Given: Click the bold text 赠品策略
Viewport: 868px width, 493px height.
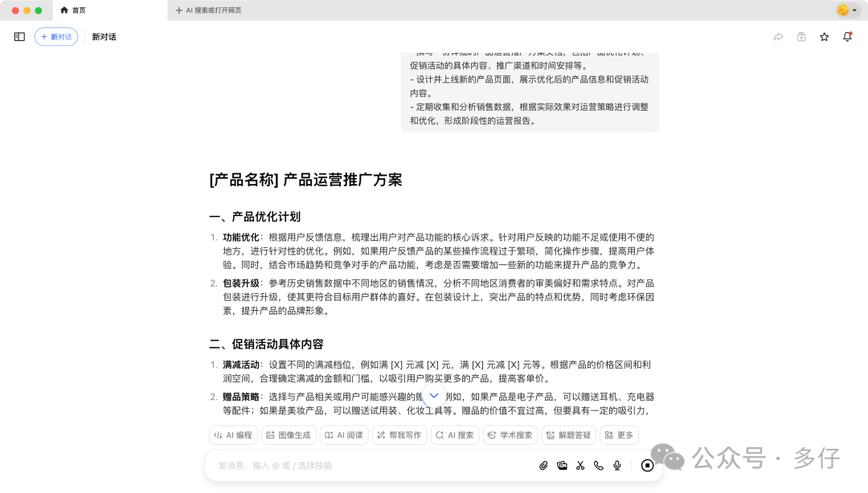Looking at the screenshot, I should click(x=241, y=397).
